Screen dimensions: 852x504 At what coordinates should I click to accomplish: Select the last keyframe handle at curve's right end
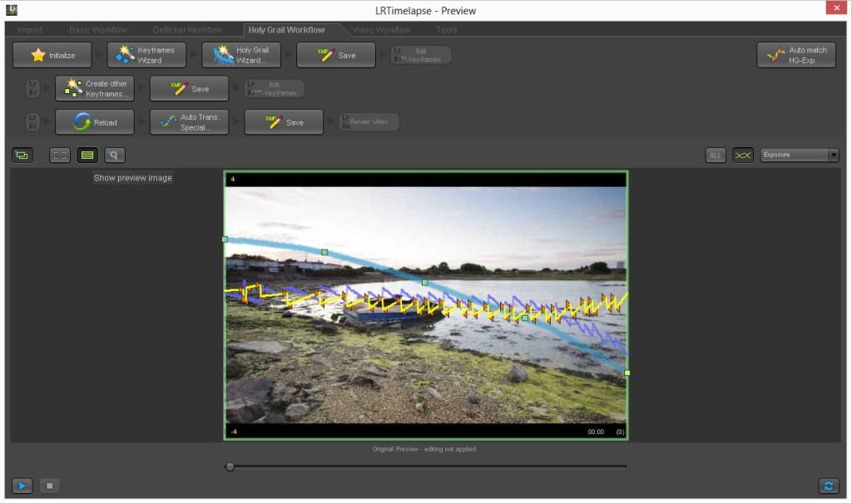point(627,373)
